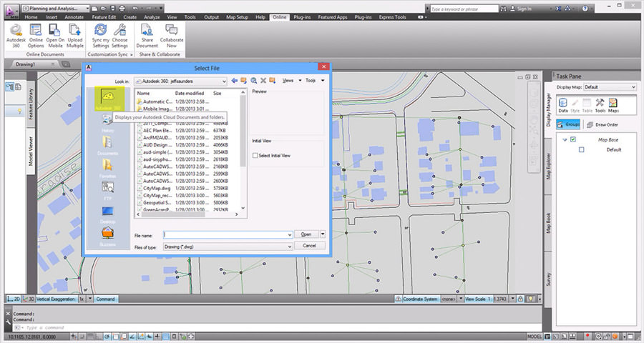Click the Maps icon in Task Pane
Image resolution: width=644 pixels, height=343 pixels.
click(613, 105)
